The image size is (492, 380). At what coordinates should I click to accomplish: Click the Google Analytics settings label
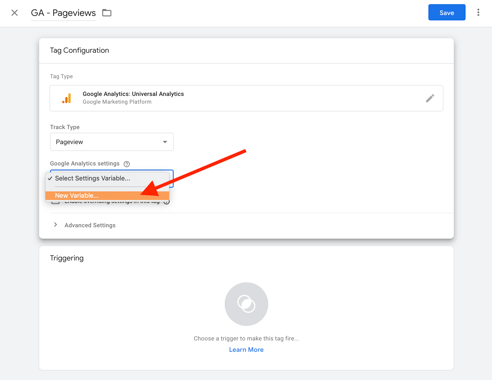84,163
